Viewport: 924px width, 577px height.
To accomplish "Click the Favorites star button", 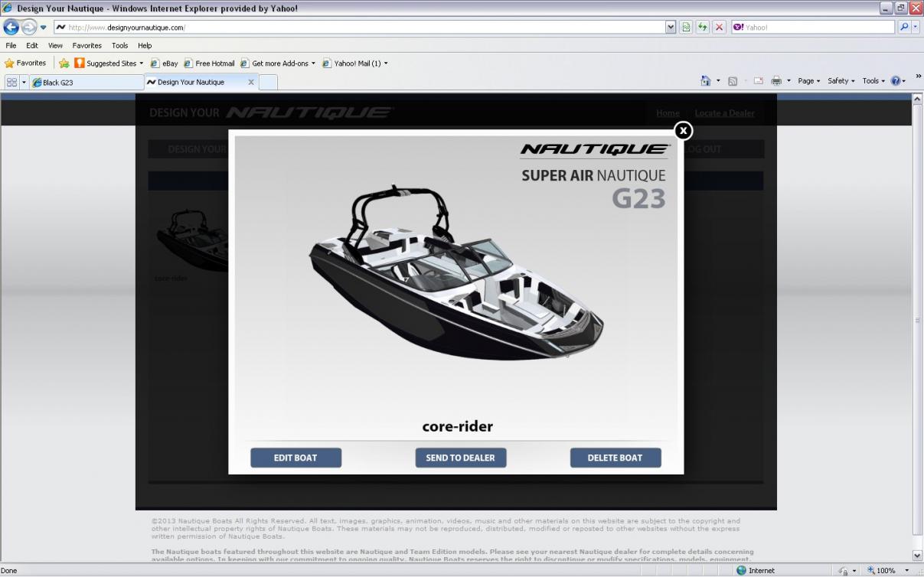I will tap(25, 64).
